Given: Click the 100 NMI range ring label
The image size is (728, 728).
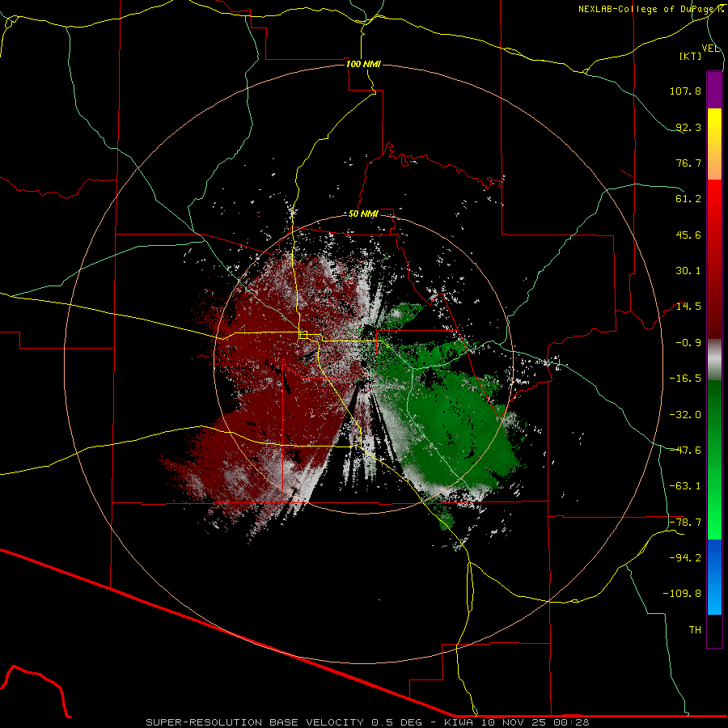Looking at the screenshot, I should click(x=363, y=64).
